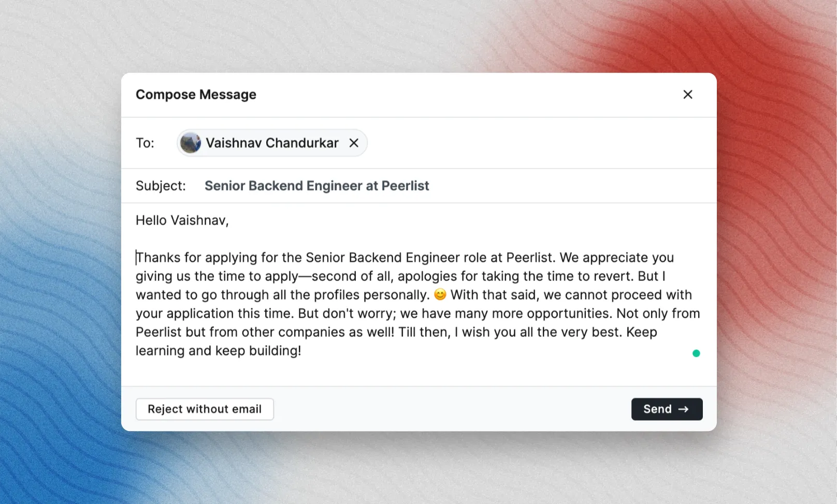
Task: Click the smiling emoji in the message text
Action: 440,294
